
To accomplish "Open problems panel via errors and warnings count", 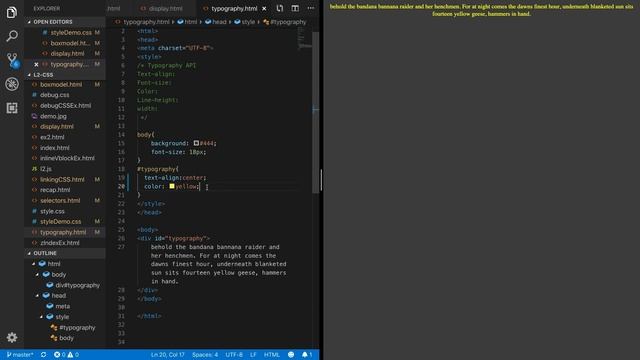I will (x=66, y=355).
